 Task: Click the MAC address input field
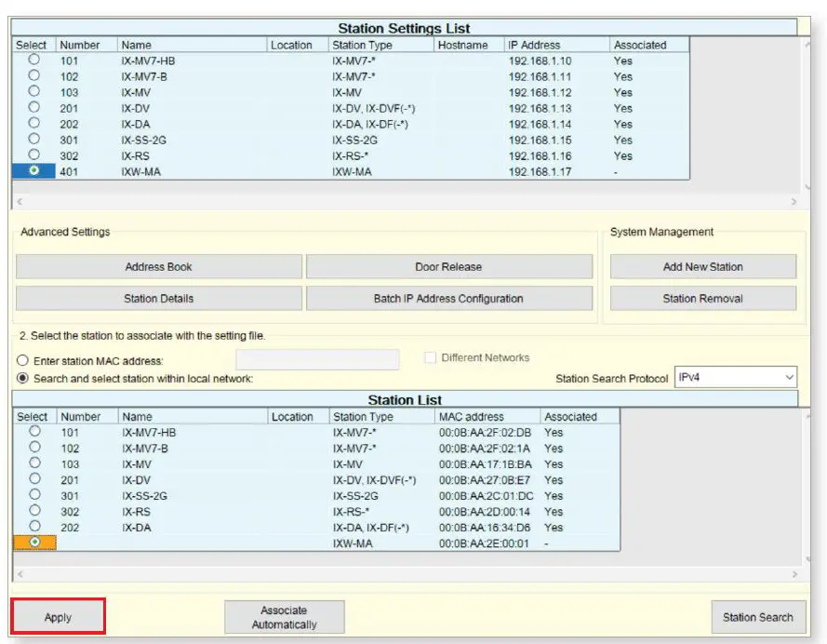317,359
